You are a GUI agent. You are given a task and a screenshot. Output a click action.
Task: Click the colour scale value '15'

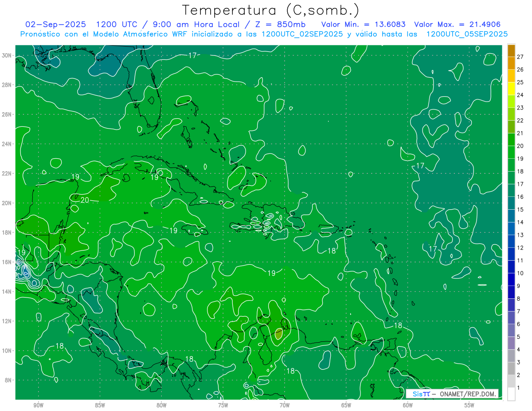point(520,209)
